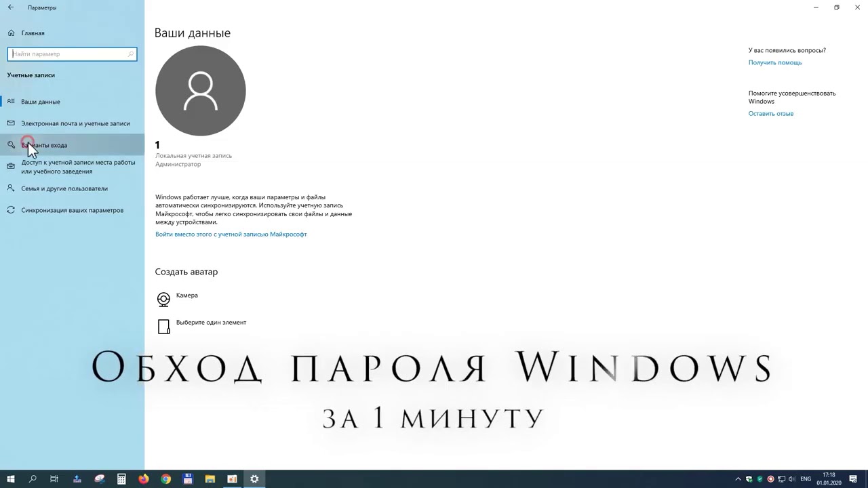Open volume control in tray
This screenshot has height=488, width=868.
point(791,479)
